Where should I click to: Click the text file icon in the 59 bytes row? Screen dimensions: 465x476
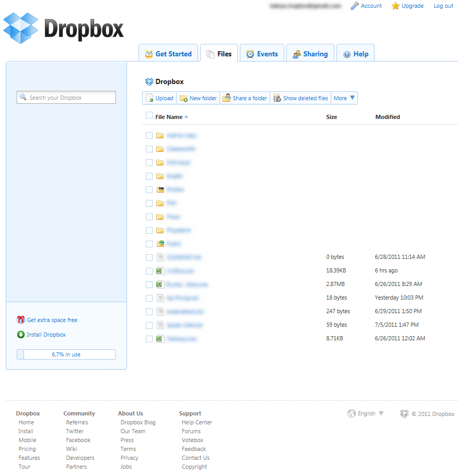click(x=160, y=325)
